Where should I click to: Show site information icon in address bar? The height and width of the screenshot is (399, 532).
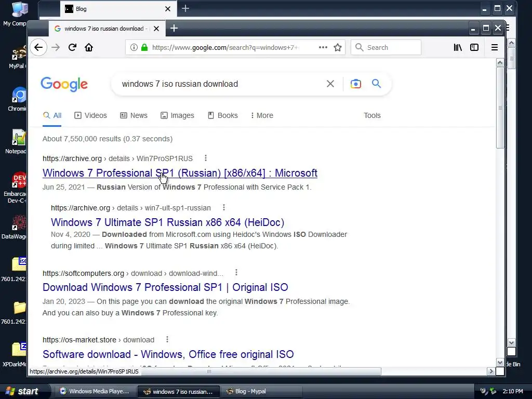[134, 47]
